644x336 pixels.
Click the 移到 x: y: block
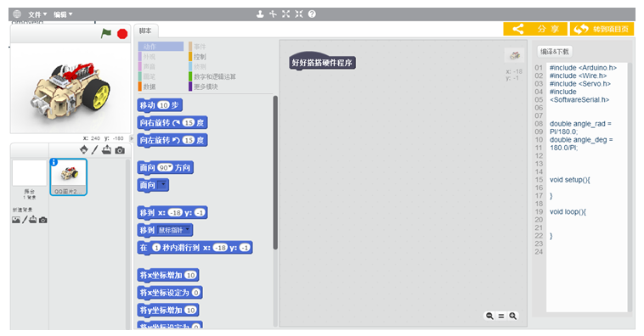(x=172, y=212)
